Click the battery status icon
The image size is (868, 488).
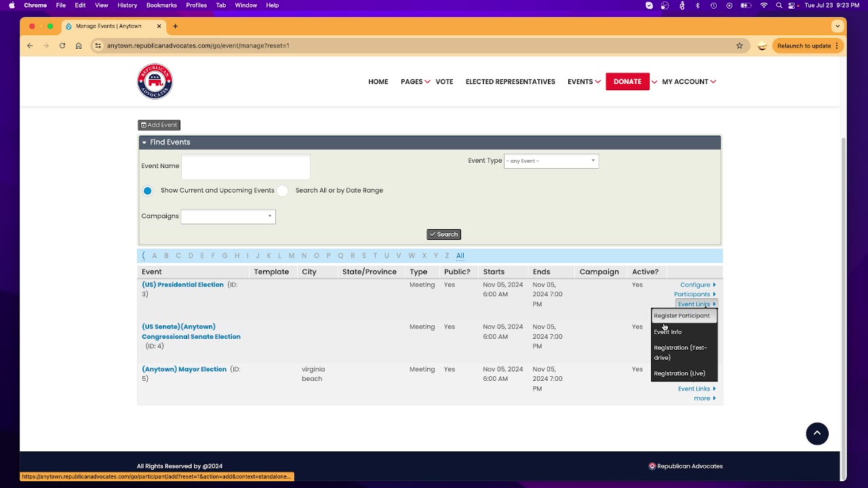point(746,5)
